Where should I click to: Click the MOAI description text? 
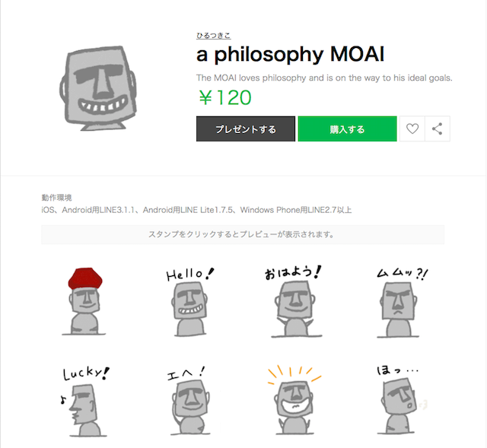pos(324,78)
